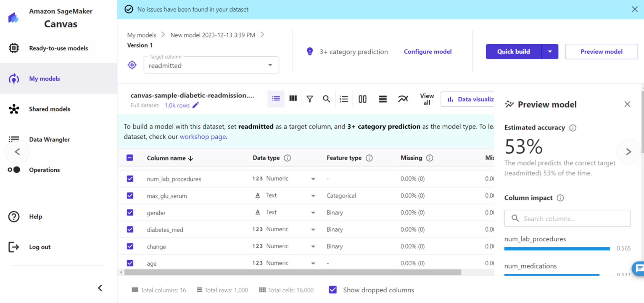Click the Amazon SageMaker Canvas logo
This screenshot has width=644, height=303.
point(13,18)
